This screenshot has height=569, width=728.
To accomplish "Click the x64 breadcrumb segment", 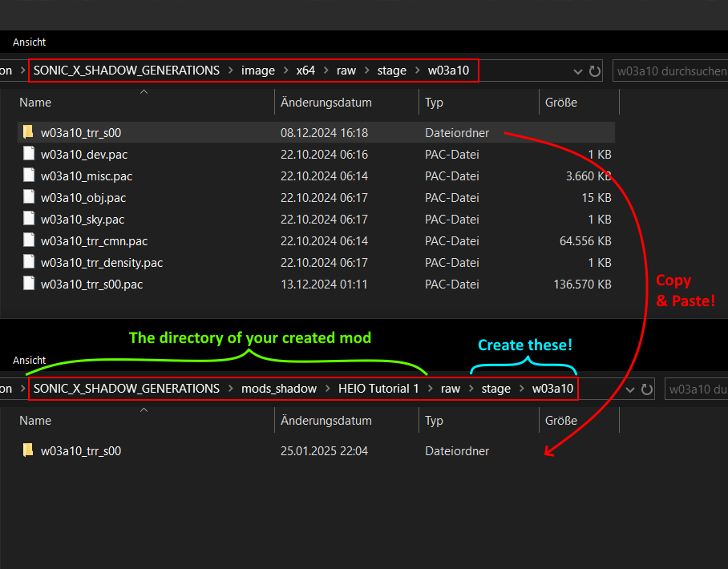I will pyautogui.click(x=305, y=71).
